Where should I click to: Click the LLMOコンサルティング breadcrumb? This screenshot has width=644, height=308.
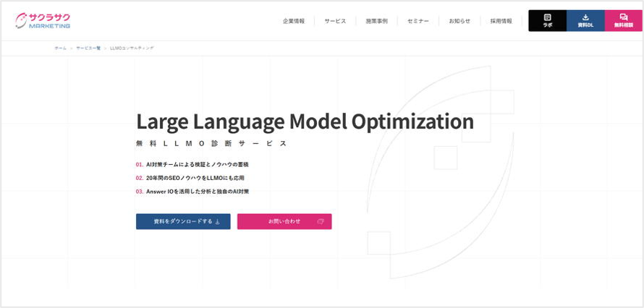click(x=132, y=48)
